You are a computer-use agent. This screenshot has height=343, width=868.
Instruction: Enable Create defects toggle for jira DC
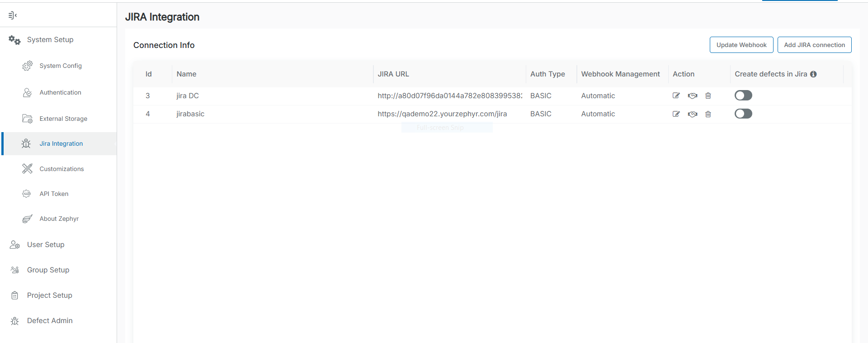coord(743,95)
